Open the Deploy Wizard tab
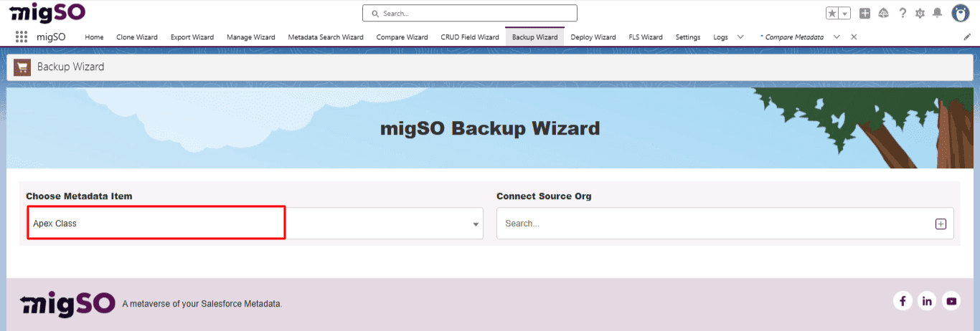 pos(593,37)
